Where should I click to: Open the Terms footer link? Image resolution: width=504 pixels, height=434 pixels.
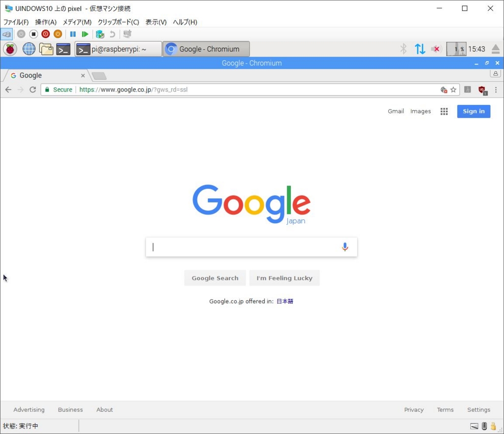click(445, 410)
